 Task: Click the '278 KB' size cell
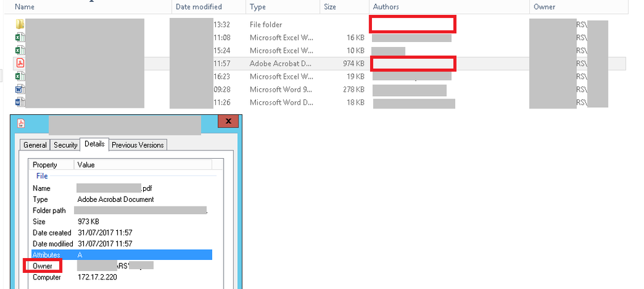(x=354, y=90)
